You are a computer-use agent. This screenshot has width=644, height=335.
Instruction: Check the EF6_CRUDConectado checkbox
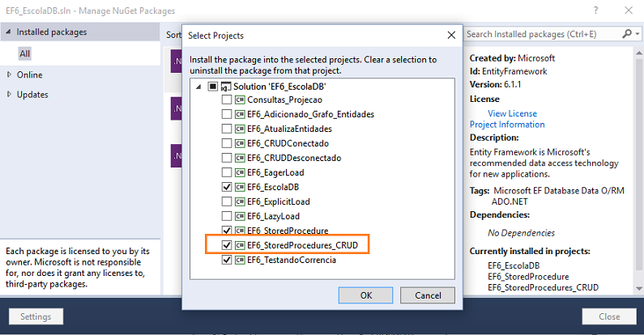pos(226,143)
